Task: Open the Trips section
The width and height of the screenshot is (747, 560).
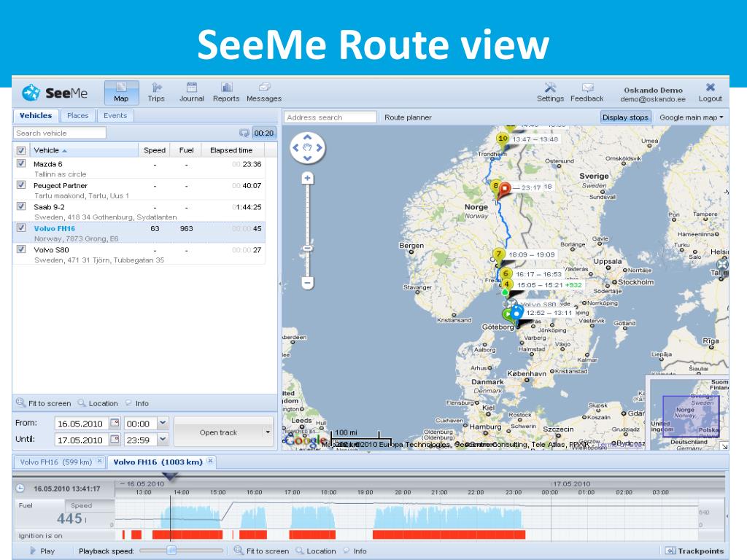Action: [x=156, y=93]
